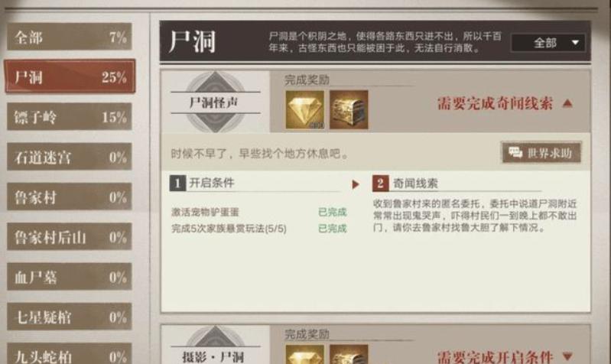The image size is (611, 364).
Task: Choose the 血尸墓 category
Action: pyautogui.click(x=70, y=277)
